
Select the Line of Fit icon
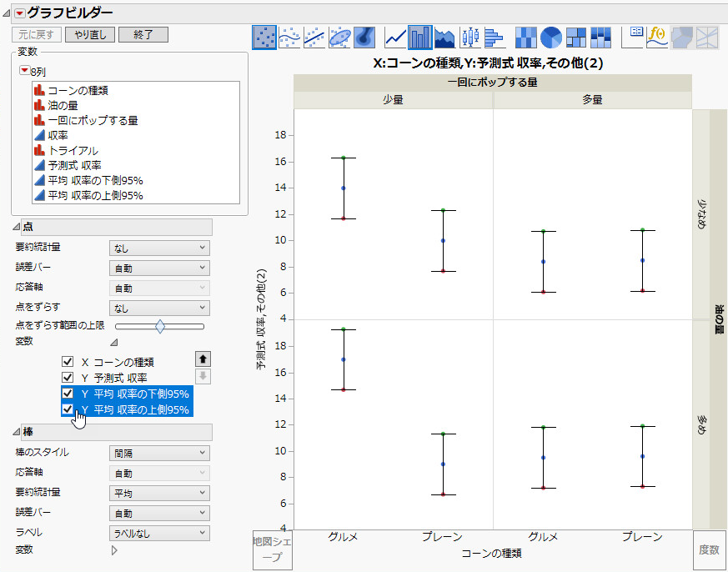pos(314,38)
